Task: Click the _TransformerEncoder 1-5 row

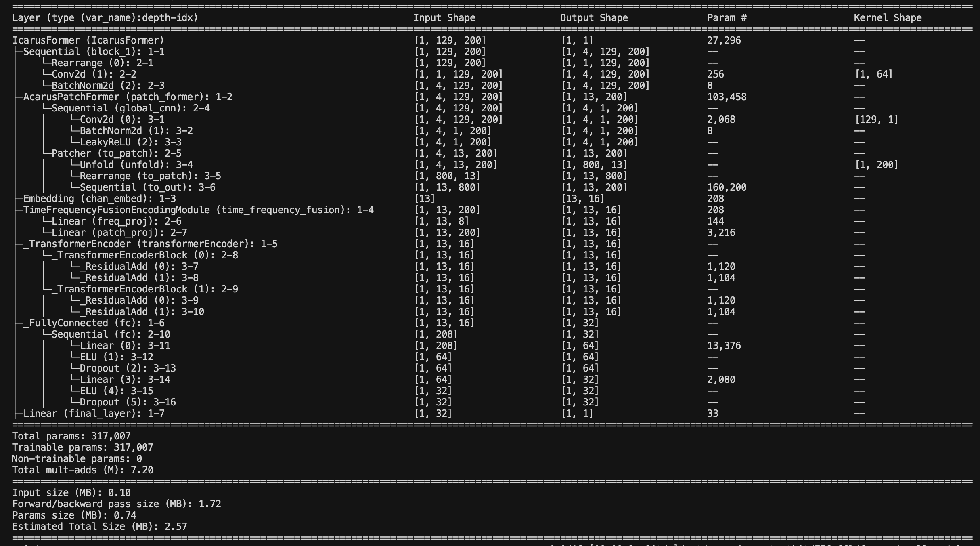Action: [x=150, y=244]
